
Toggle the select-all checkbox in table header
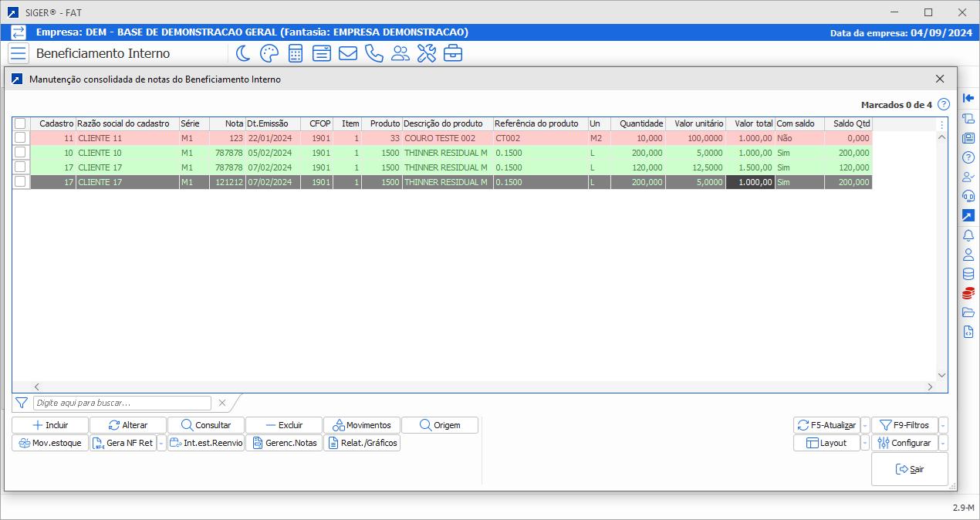pos(20,123)
